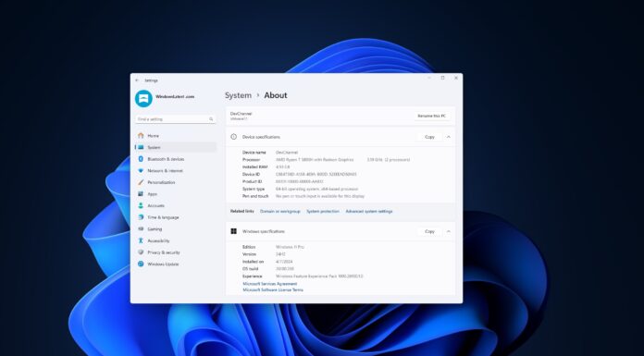Open the Time & language sidebar entry
This screenshot has width=644, height=356.
click(176, 217)
